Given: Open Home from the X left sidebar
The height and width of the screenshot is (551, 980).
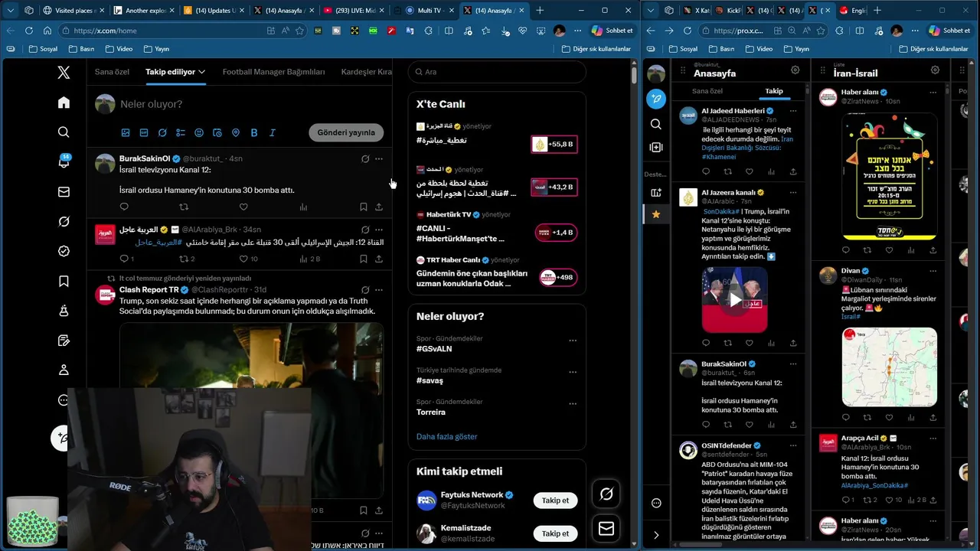Looking at the screenshot, I should (x=64, y=103).
